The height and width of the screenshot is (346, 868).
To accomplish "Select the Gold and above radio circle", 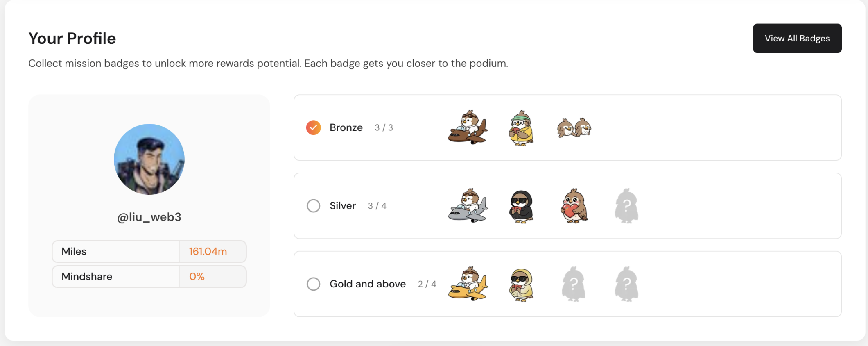I will click(x=314, y=284).
